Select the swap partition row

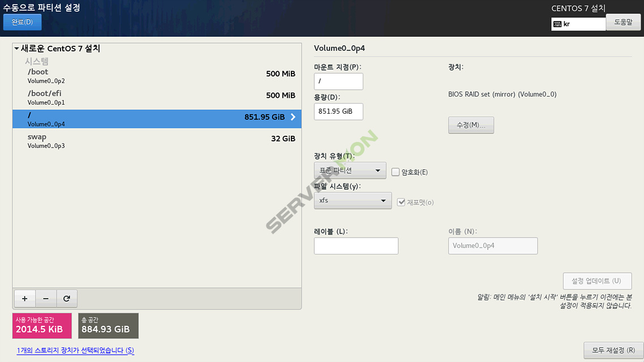coord(157,140)
